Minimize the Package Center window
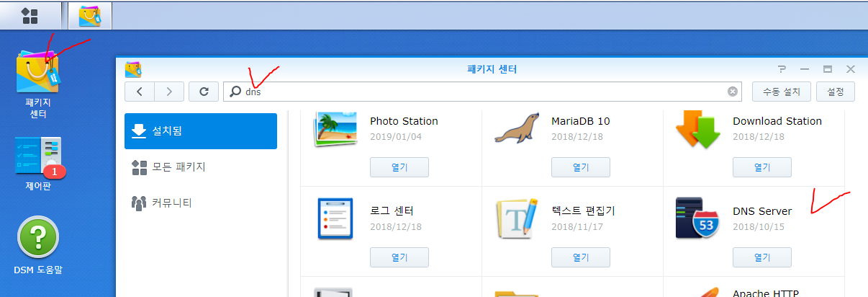This screenshot has width=868, height=297. 805,69
